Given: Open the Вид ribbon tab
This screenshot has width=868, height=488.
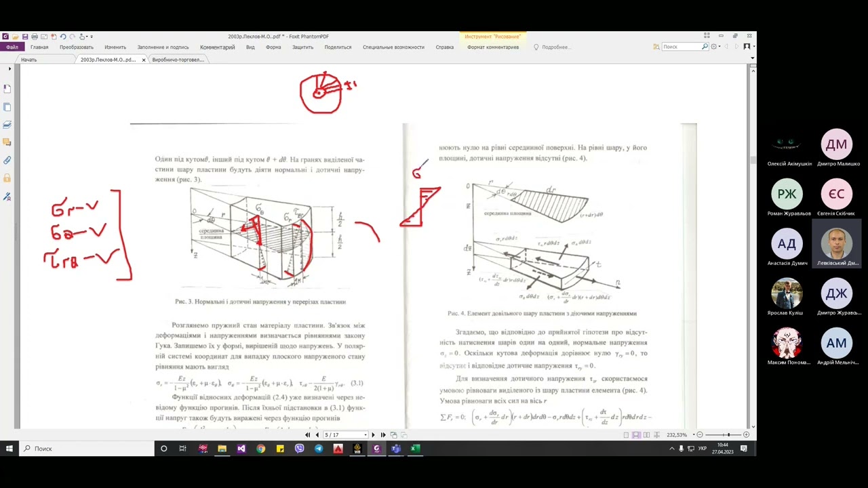Looking at the screenshot, I should pyautogui.click(x=250, y=47).
